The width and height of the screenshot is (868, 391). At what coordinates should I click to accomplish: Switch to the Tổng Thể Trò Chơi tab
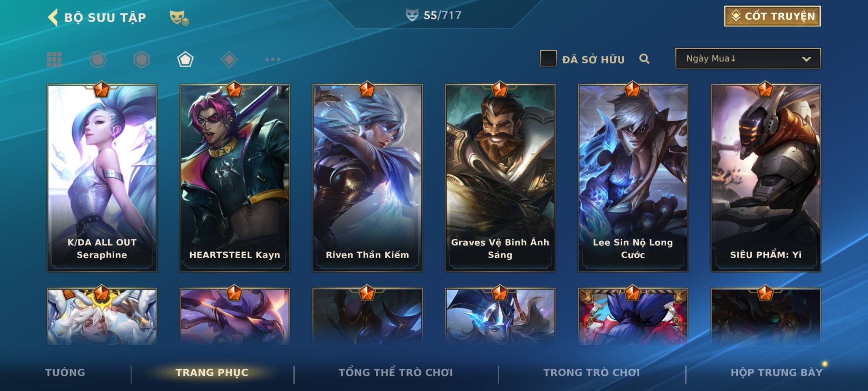click(396, 373)
